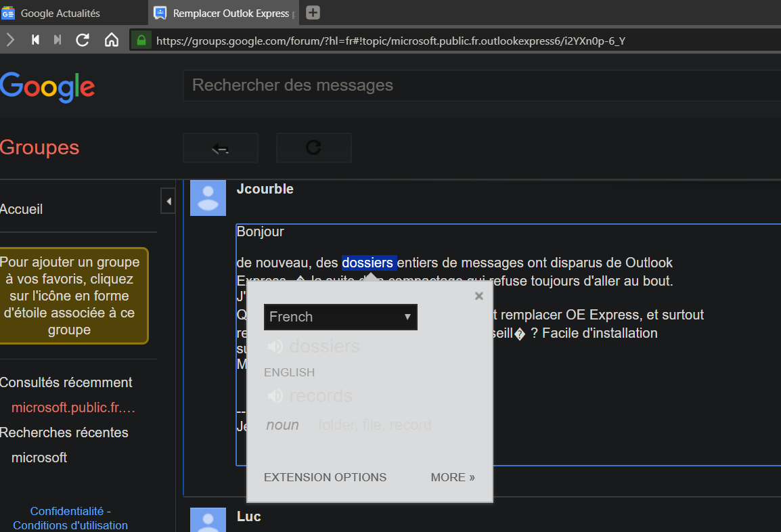Click Jcourble's blue avatar
The width and height of the screenshot is (781, 532).
pyautogui.click(x=208, y=198)
